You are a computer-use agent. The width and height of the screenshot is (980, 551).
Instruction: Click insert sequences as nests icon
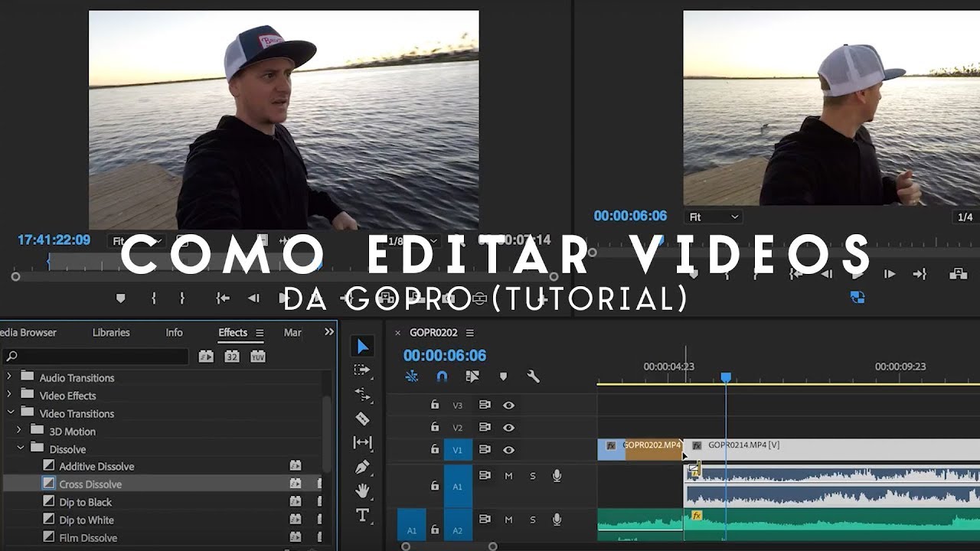[x=412, y=377]
